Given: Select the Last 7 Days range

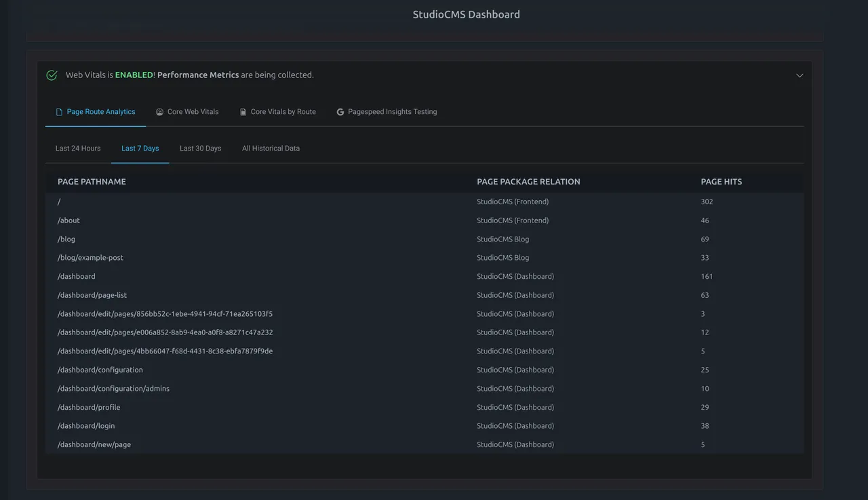Looking at the screenshot, I should 140,149.
